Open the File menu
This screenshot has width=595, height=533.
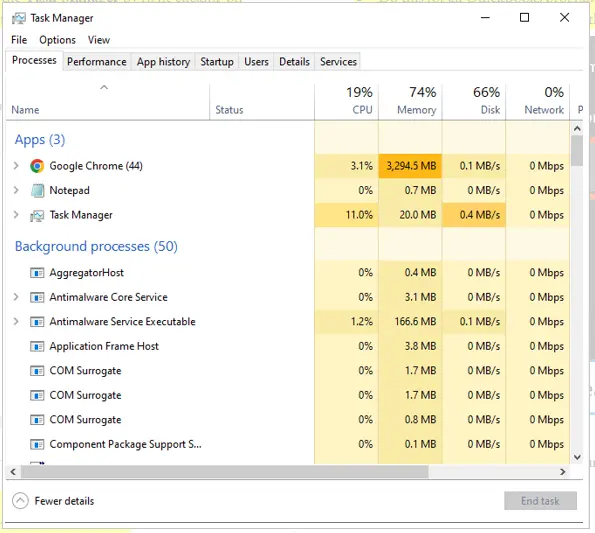click(19, 40)
